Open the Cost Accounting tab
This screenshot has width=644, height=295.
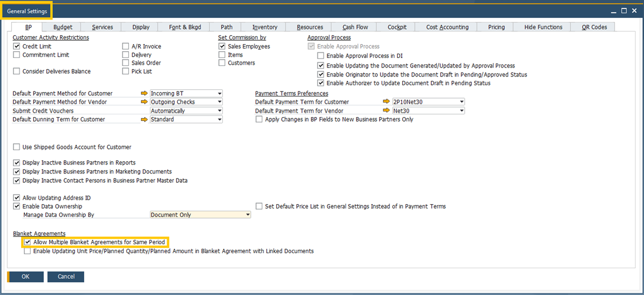pyautogui.click(x=447, y=27)
